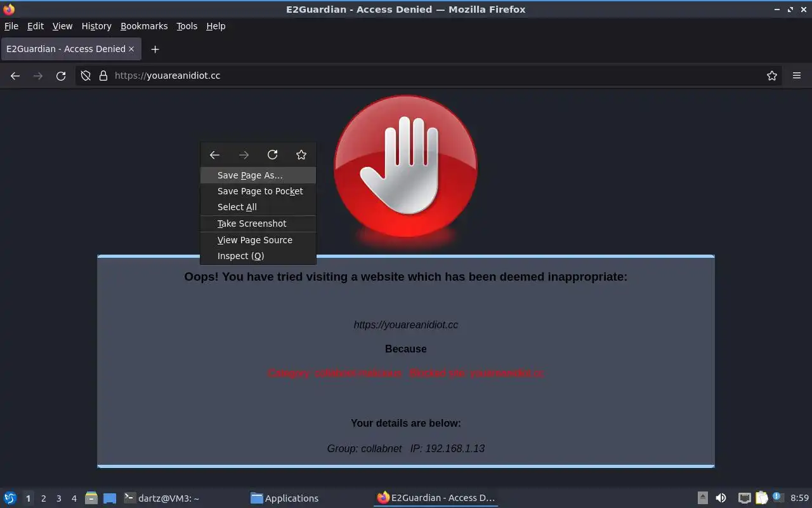Image resolution: width=812 pixels, height=508 pixels.
Task: Choose Save Page to Pocket
Action: (258, 191)
